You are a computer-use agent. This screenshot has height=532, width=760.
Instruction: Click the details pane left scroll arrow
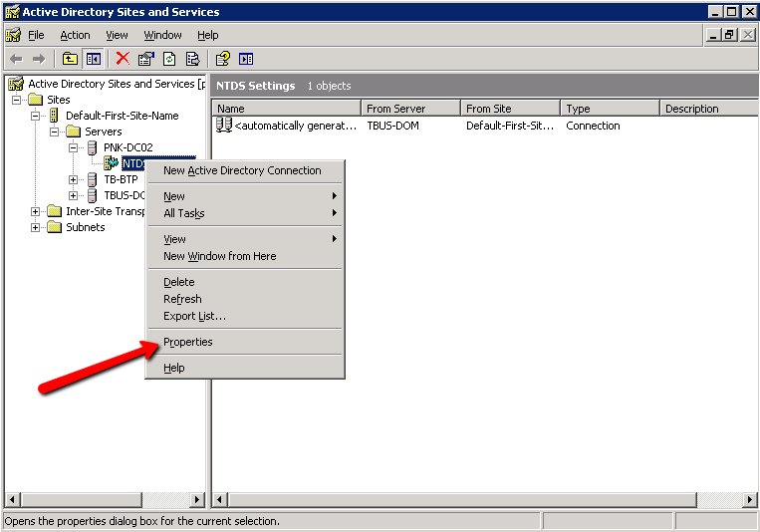(x=220, y=499)
